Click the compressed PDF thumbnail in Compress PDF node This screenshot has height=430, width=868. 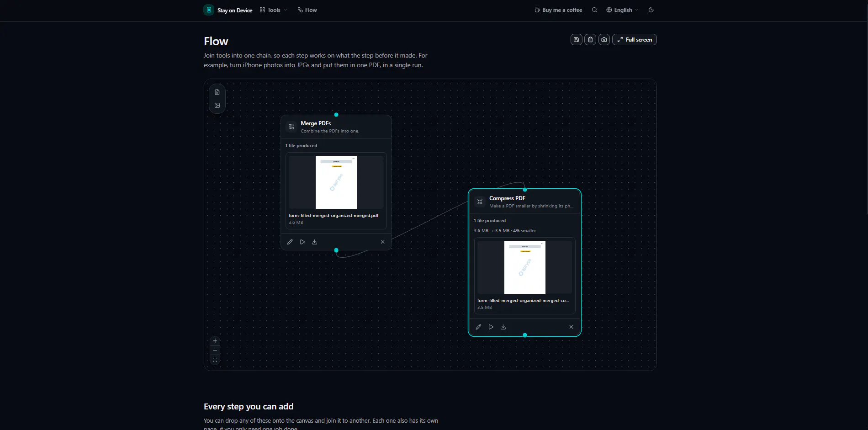coord(525,267)
